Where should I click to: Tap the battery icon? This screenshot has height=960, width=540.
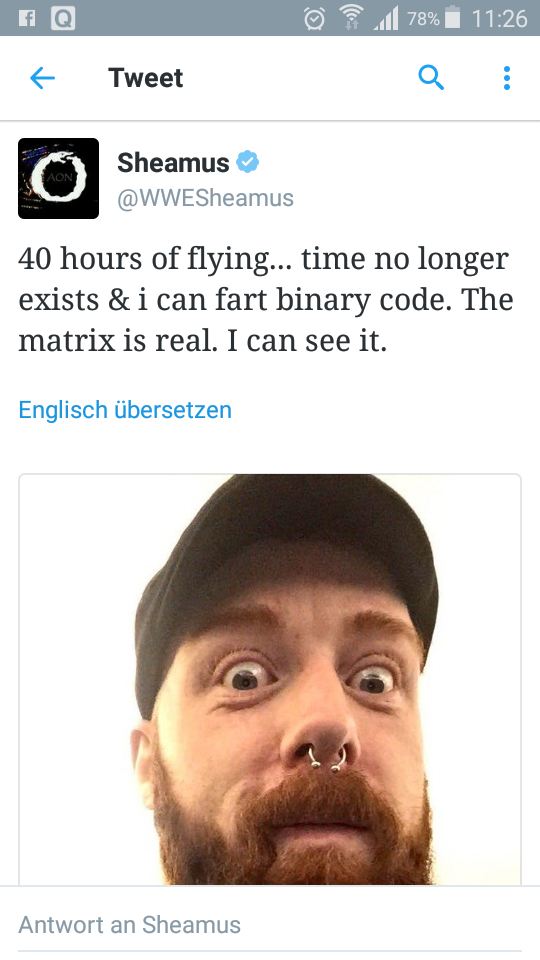452,18
